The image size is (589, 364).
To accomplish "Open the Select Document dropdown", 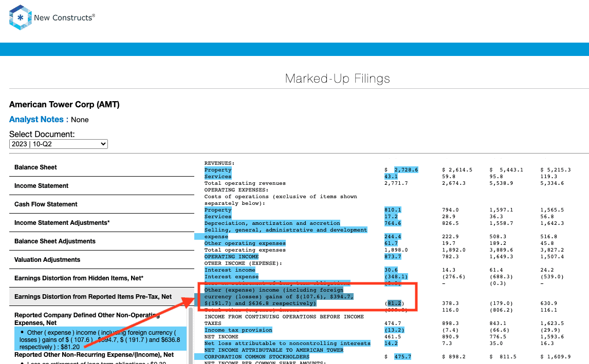I will [x=58, y=144].
